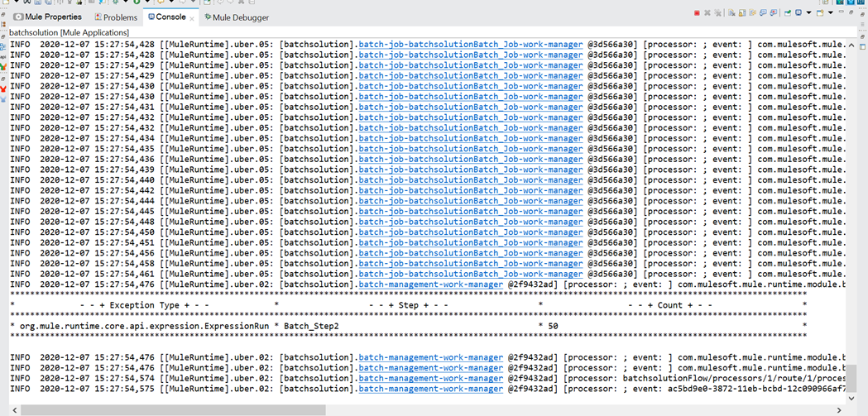The width and height of the screenshot is (868, 416).
Task: Terminate the running app with the red stop icon
Action: click(x=697, y=12)
